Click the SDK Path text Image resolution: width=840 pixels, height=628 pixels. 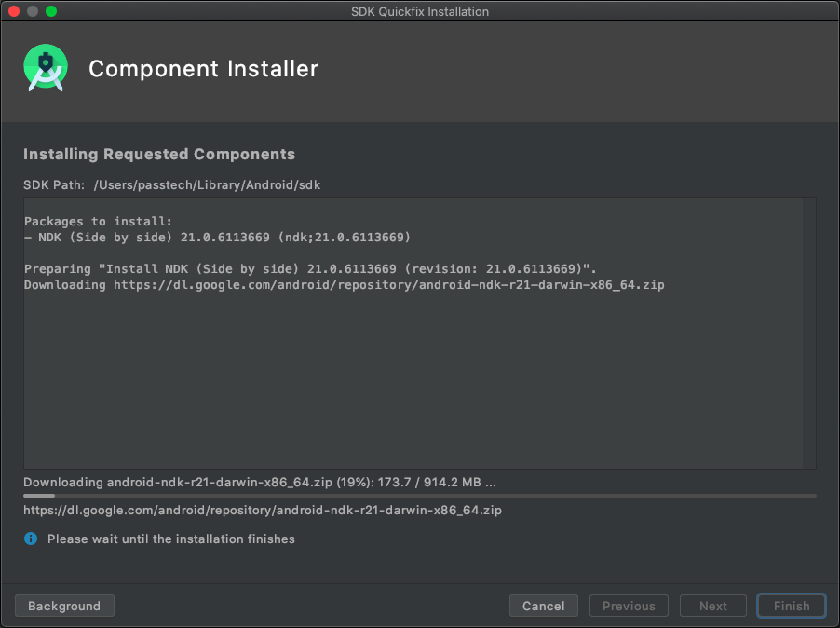[x=172, y=184]
